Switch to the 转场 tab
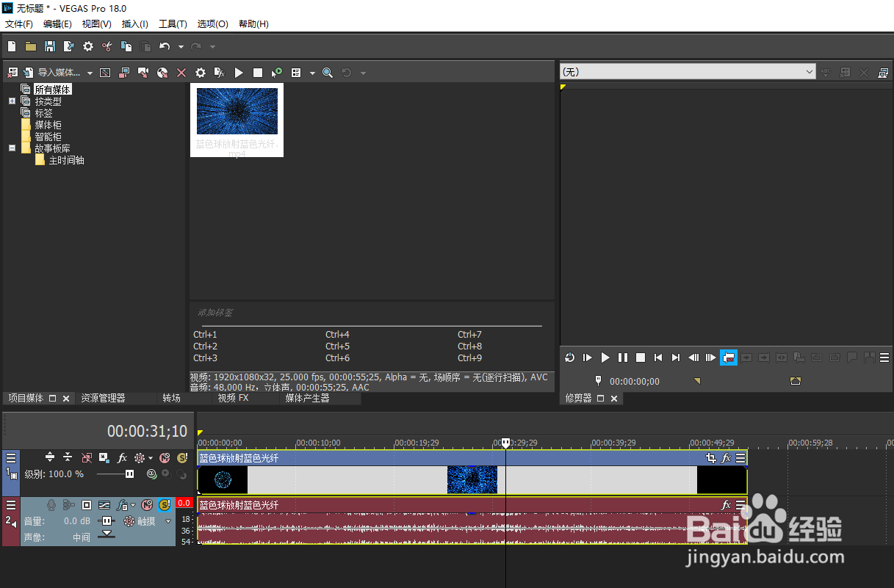This screenshot has height=588, width=894. [x=171, y=398]
